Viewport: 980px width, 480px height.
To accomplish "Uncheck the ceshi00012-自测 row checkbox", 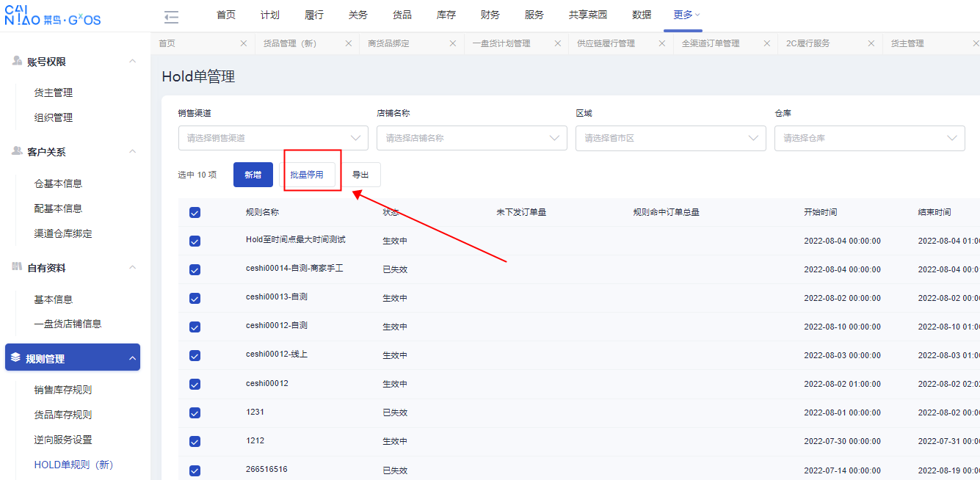I will [195, 327].
